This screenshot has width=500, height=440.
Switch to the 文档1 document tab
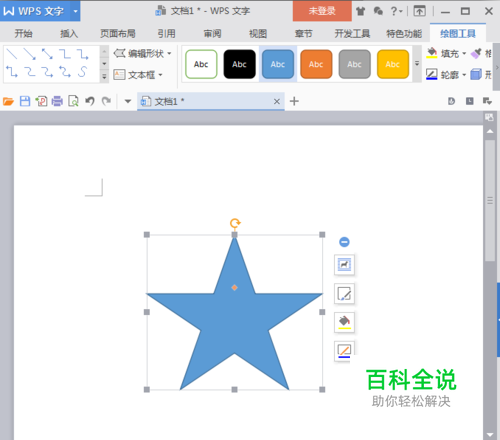click(211, 101)
